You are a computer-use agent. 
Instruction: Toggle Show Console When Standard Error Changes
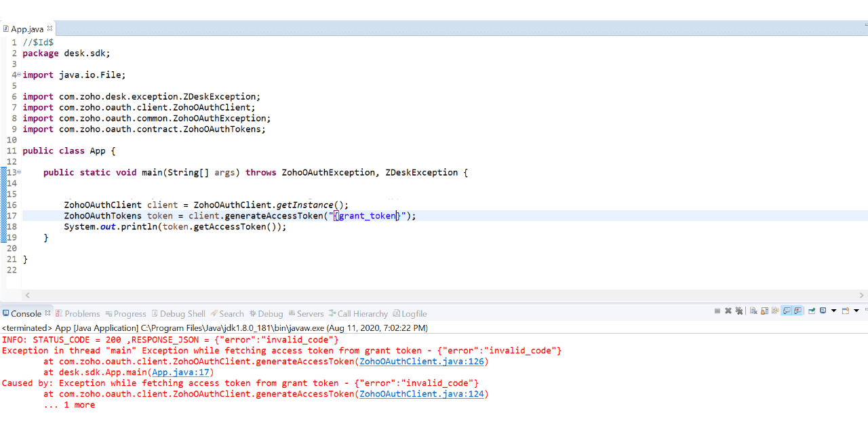(x=797, y=311)
